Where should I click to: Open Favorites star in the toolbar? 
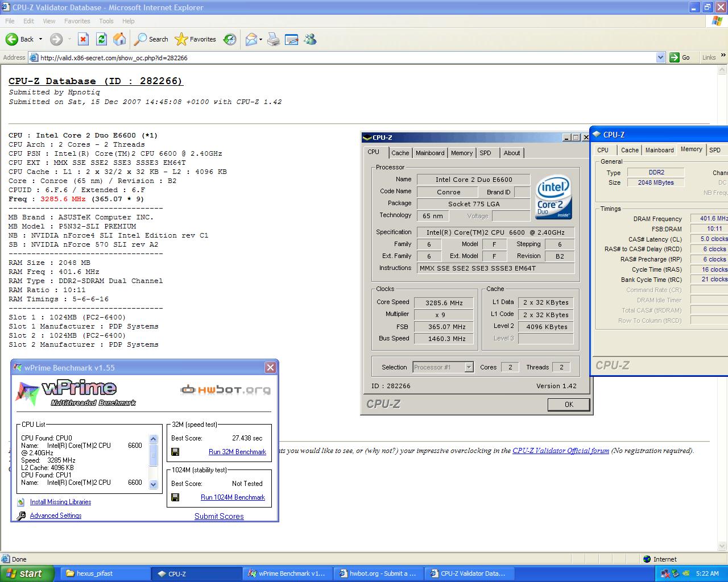(x=196, y=39)
